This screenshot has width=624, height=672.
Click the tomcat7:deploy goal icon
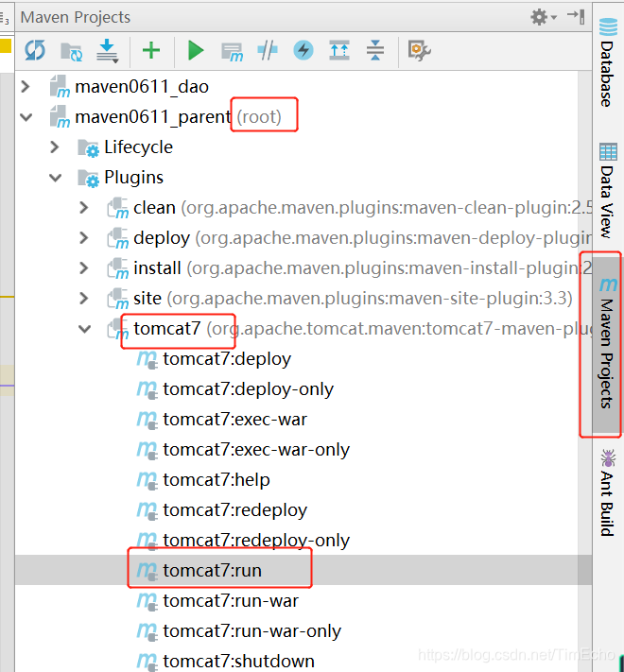(x=147, y=359)
